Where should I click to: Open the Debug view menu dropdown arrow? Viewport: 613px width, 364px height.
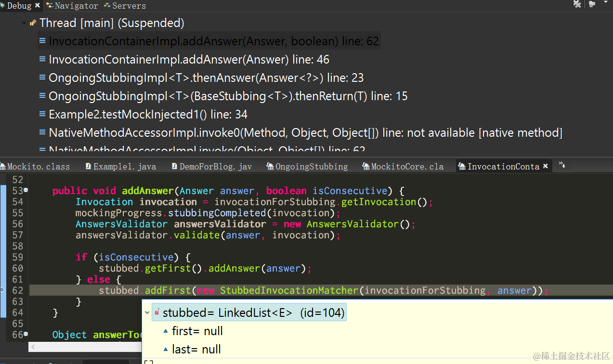[606, 3]
